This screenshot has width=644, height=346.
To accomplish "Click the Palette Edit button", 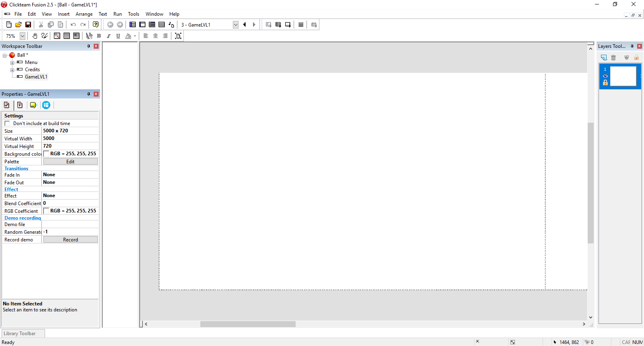I will pos(70,162).
